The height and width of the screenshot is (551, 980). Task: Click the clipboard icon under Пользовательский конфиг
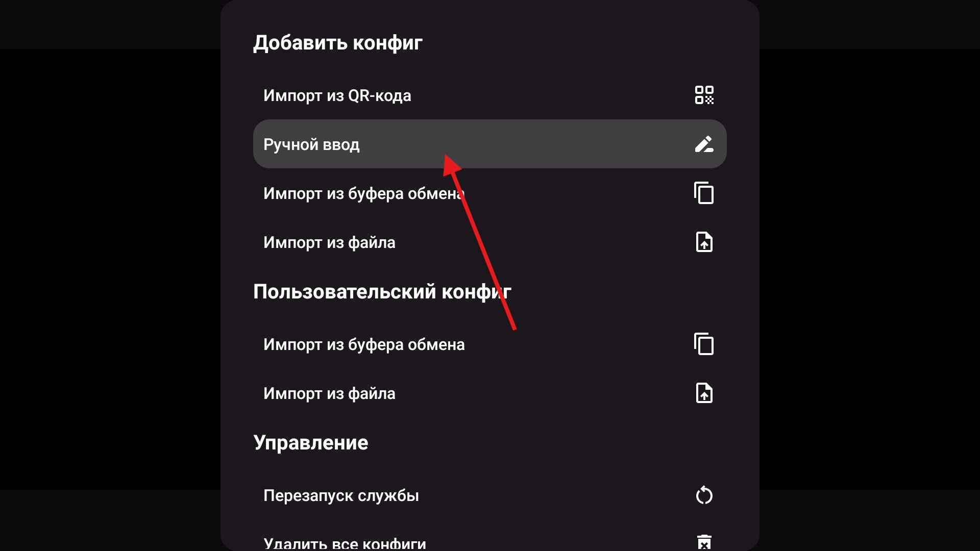[704, 344]
